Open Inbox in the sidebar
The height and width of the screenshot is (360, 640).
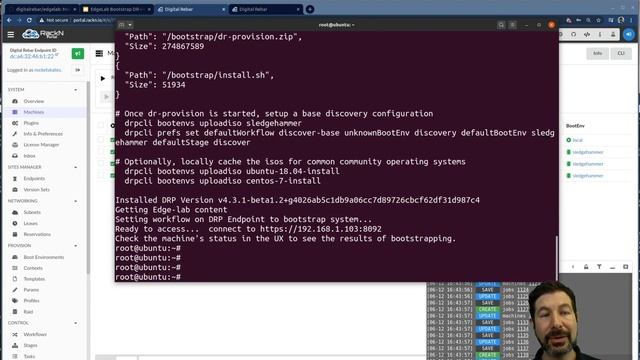(x=29, y=156)
